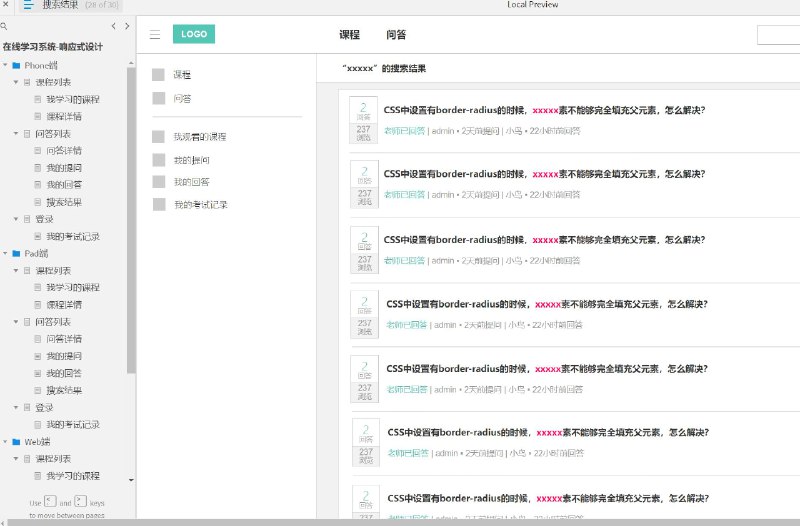800x526 pixels.
Task: Open 我的提问 page under Phone端 tree
Action: [x=64, y=168]
